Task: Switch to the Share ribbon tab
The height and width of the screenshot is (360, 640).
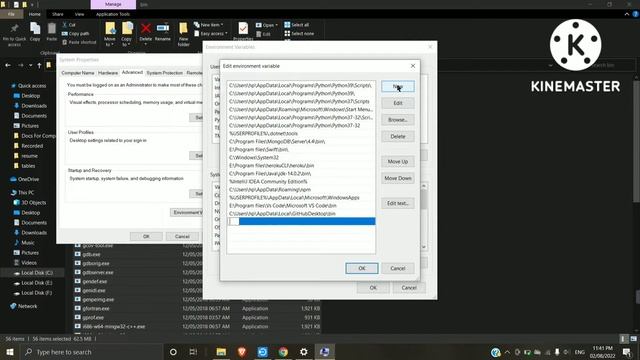Action: click(x=58, y=14)
